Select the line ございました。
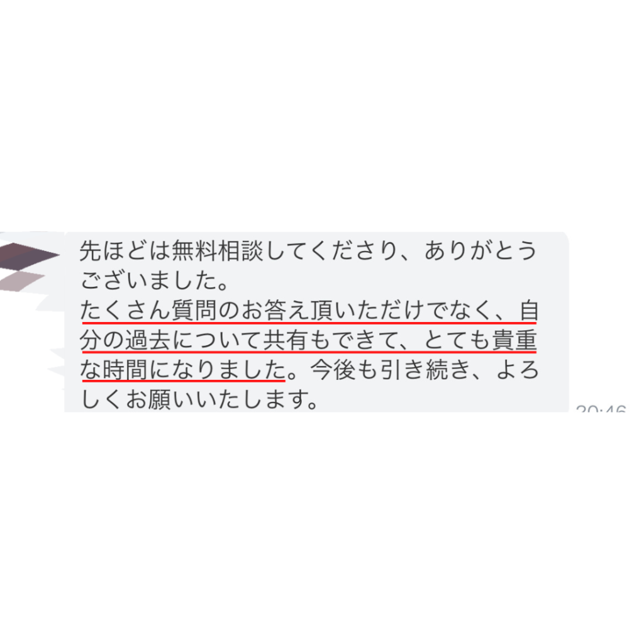Screen dimensions: 644x644 154,280
